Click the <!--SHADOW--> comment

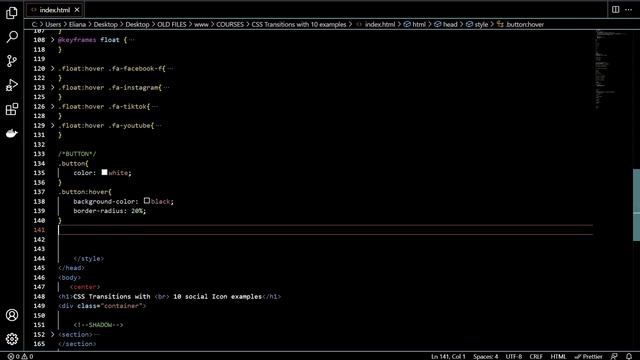[x=98, y=325]
